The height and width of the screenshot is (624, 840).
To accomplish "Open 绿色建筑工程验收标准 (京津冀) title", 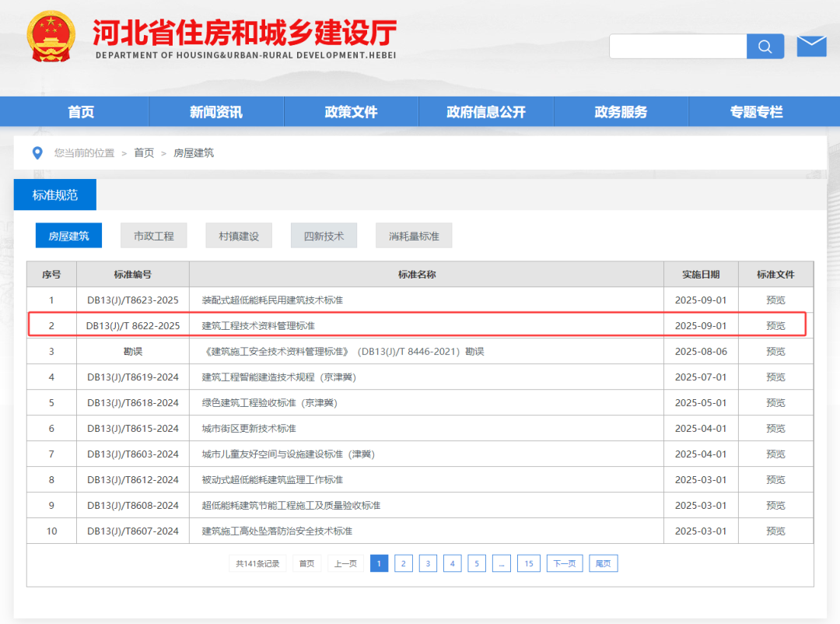I will click(x=269, y=403).
